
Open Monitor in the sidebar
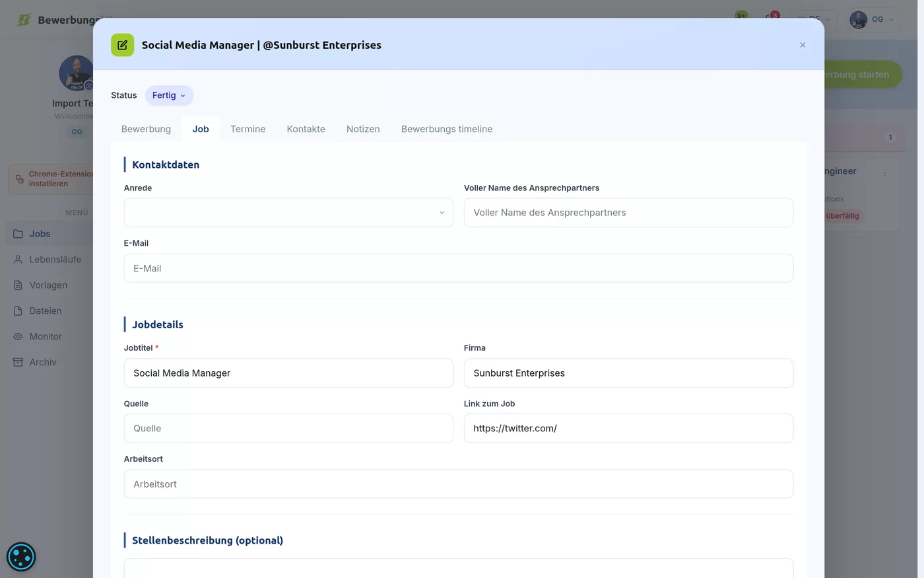pos(49,337)
